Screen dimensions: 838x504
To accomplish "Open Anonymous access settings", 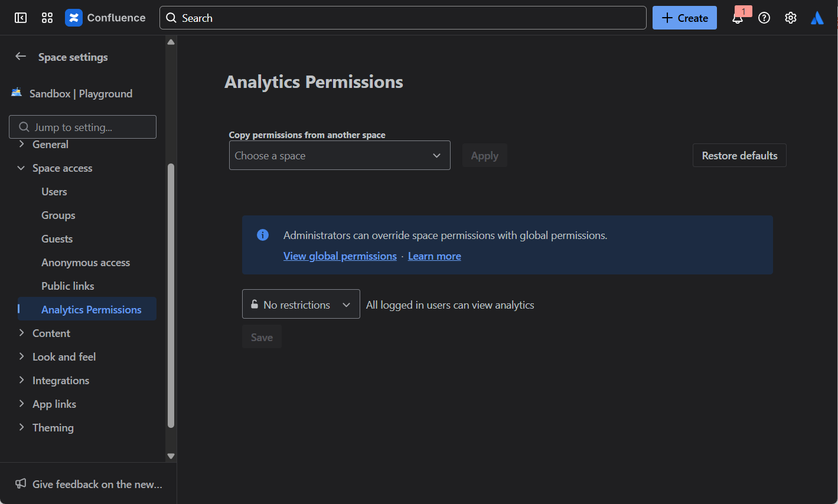I will click(86, 262).
